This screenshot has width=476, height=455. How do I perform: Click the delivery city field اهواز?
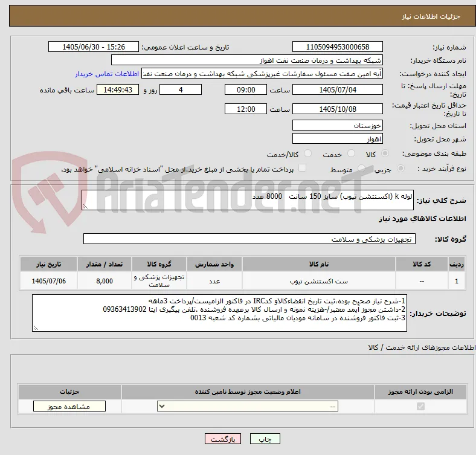coord(337,138)
